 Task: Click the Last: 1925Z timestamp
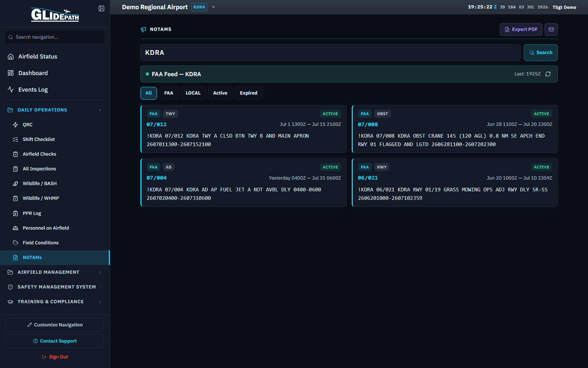(x=527, y=74)
